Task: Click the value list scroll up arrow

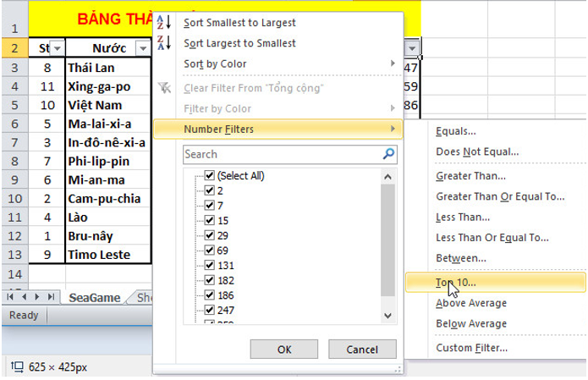Action: pos(387,177)
